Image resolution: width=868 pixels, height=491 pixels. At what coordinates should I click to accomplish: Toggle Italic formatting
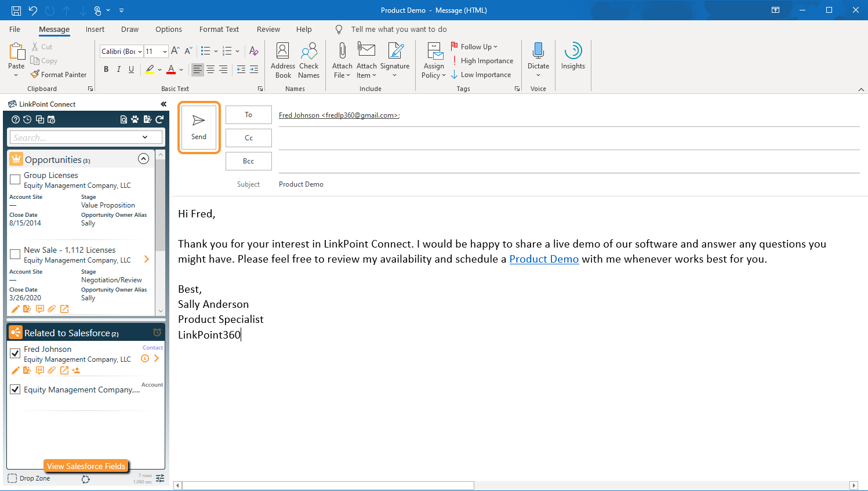coord(119,70)
